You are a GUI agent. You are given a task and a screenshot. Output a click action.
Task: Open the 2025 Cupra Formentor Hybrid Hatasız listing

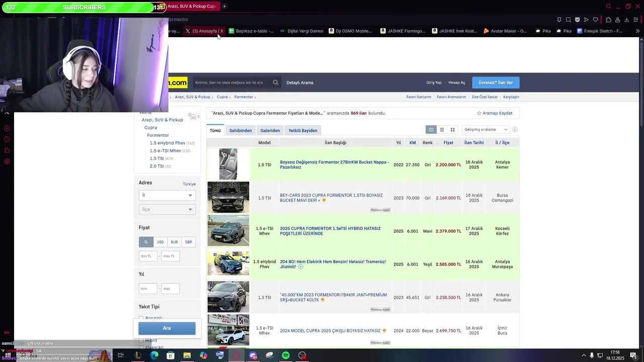point(330,231)
